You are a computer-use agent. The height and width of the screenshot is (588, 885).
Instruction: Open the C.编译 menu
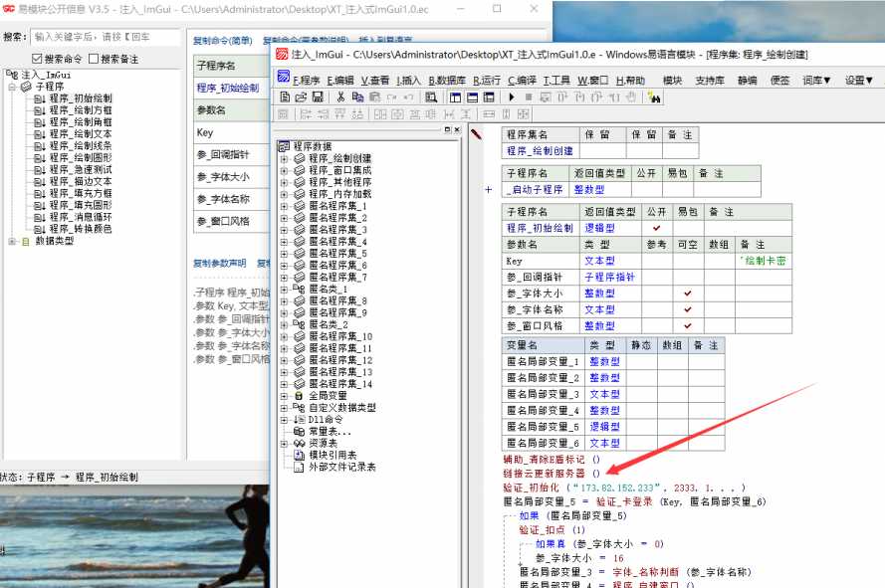coord(522,81)
